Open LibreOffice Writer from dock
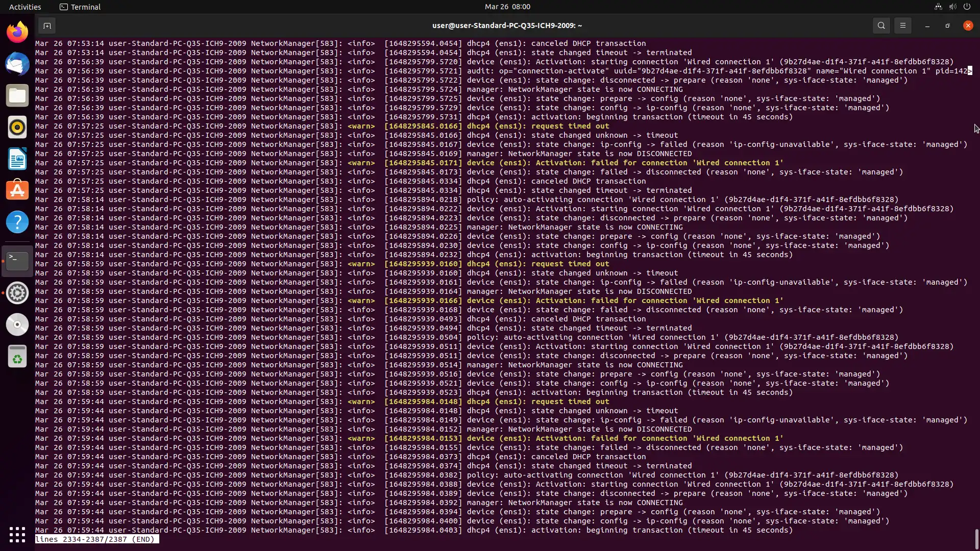 [x=17, y=159]
